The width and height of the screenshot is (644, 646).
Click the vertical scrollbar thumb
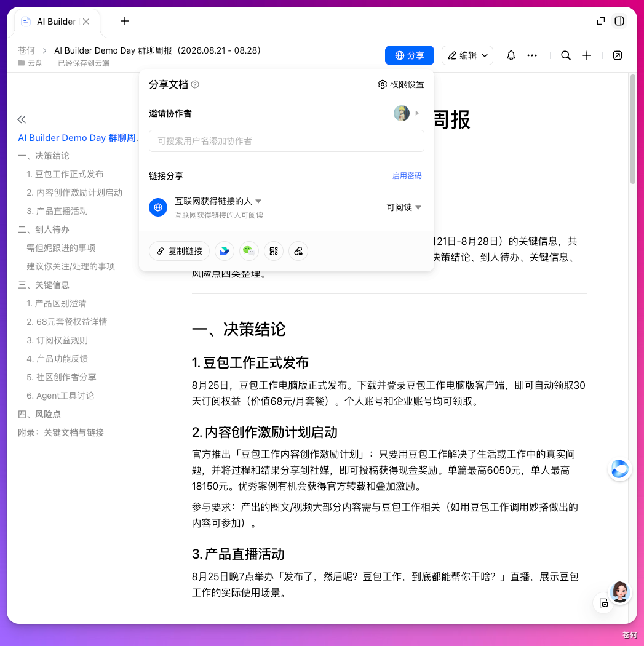[x=633, y=129]
